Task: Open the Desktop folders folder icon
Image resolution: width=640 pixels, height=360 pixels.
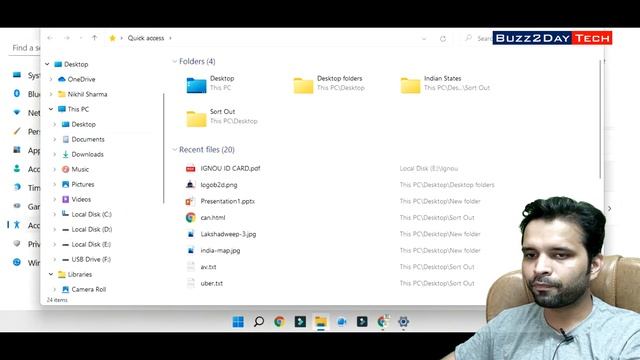Action: (x=303, y=85)
